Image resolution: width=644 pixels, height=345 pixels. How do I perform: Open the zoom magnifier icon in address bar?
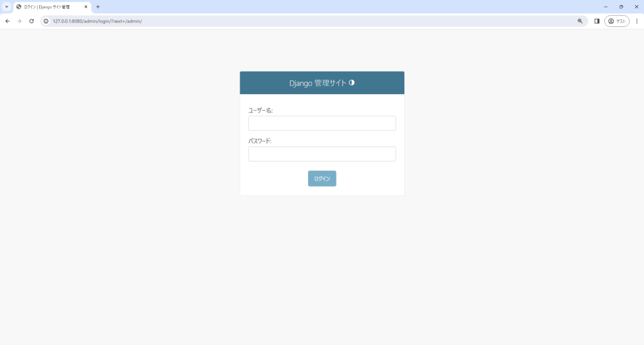pyautogui.click(x=580, y=21)
